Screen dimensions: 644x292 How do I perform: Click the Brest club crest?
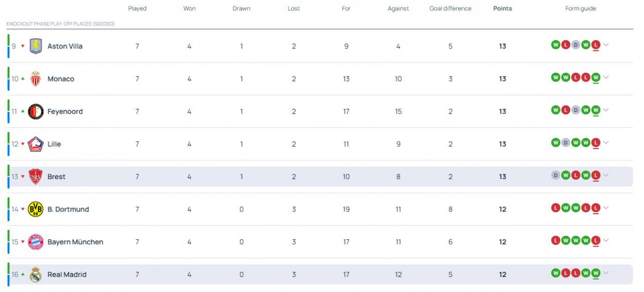coord(36,176)
